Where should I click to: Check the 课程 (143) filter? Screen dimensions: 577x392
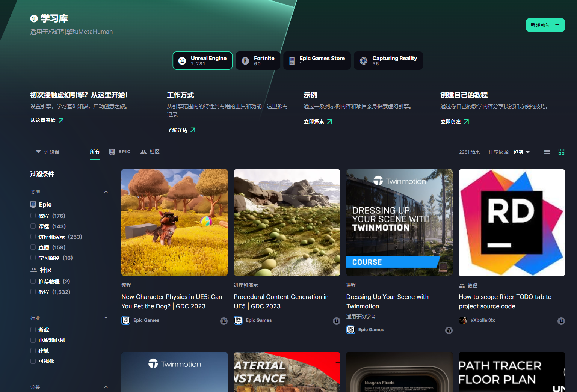(x=33, y=226)
